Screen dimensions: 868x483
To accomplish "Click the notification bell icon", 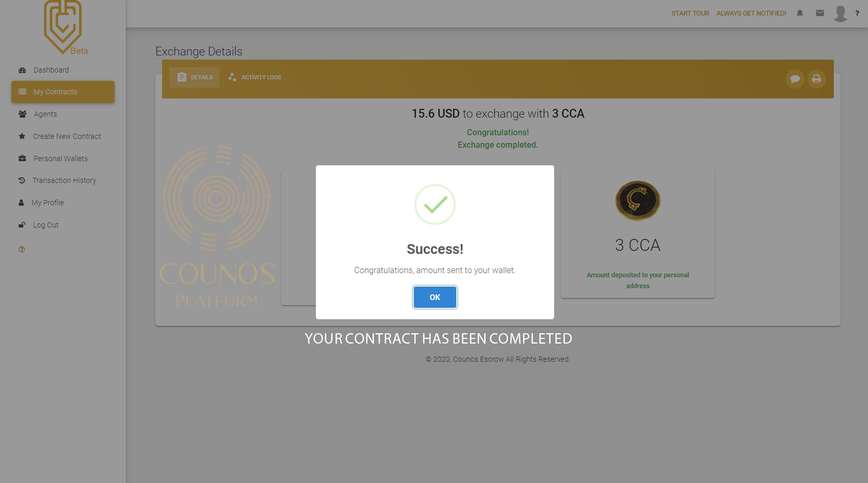I will pyautogui.click(x=800, y=13).
